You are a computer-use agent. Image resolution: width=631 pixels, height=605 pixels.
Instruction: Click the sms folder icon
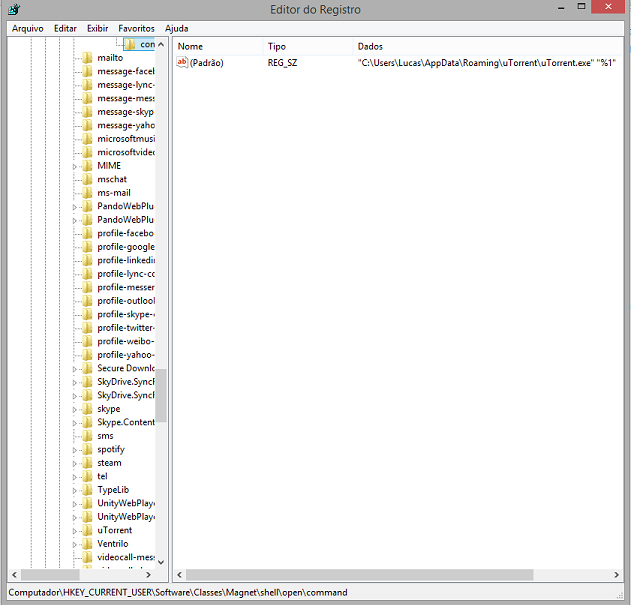(87, 436)
